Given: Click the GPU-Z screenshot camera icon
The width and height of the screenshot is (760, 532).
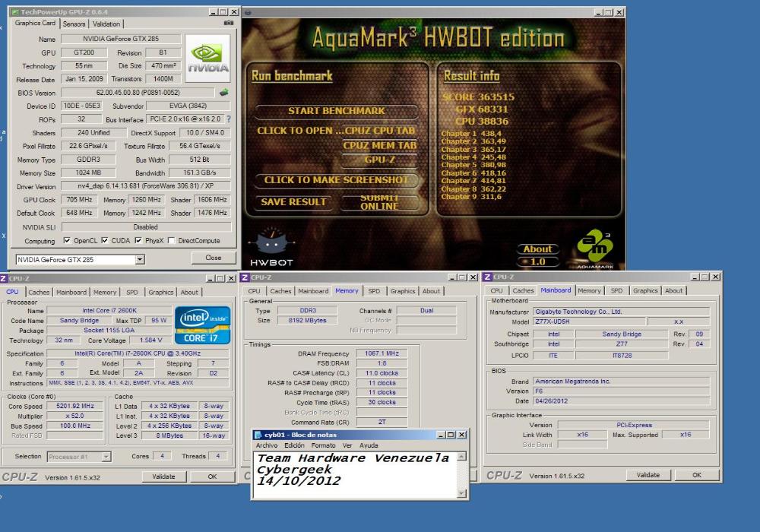Looking at the screenshot, I should pyautogui.click(x=229, y=23).
